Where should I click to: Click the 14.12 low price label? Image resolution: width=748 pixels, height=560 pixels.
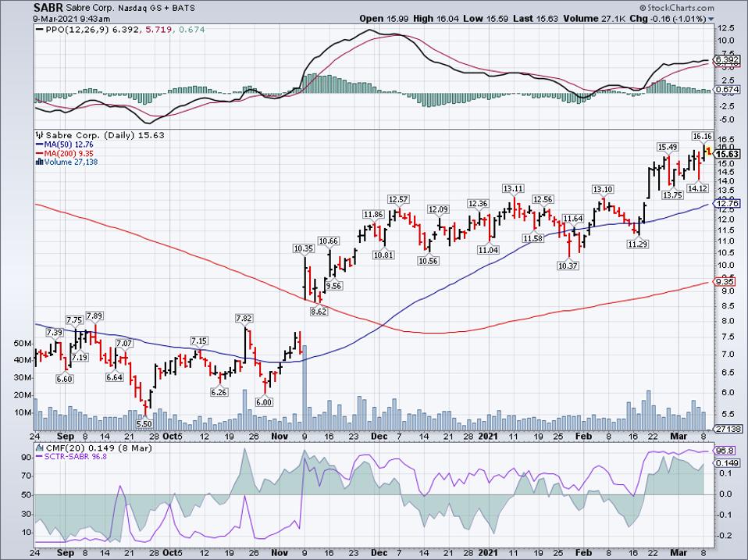coord(697,188)
